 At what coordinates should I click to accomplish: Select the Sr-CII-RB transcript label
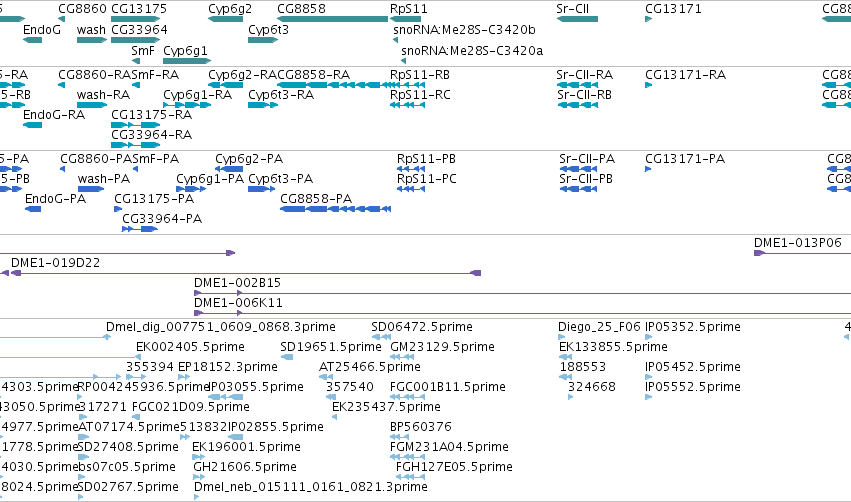click(585, 95)
